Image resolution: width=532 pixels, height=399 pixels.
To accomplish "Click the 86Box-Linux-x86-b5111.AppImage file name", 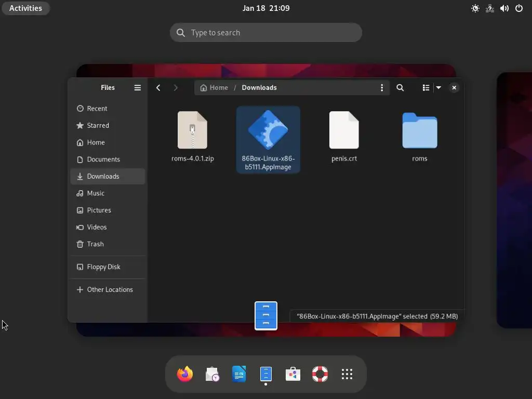I will 268,163.
